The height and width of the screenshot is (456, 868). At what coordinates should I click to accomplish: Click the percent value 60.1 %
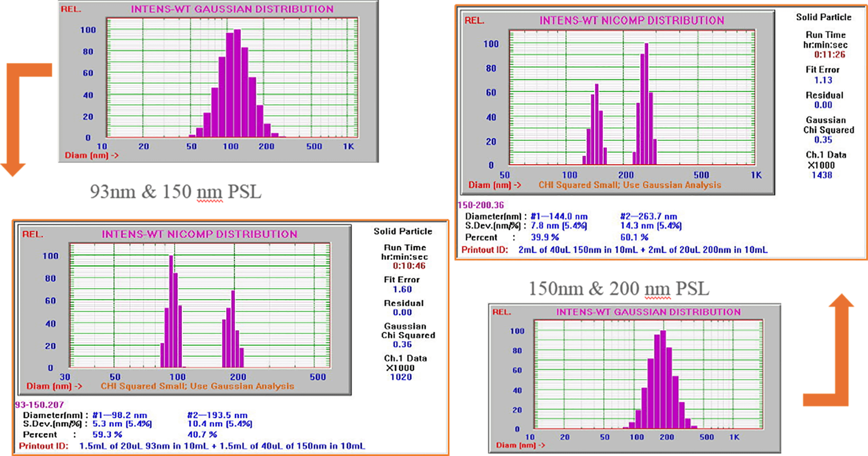[x=634, y=237]
